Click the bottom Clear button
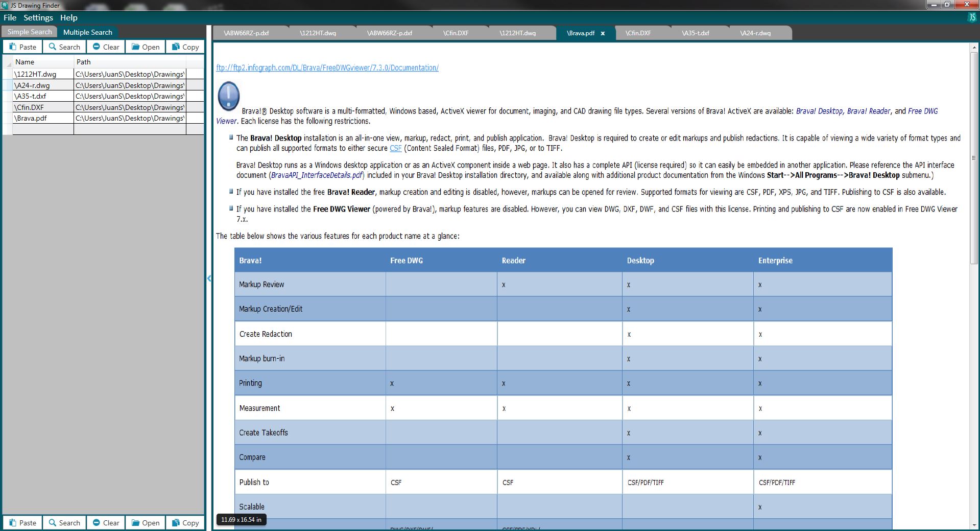The width and height of the screenshot is (980, 531). click(x=106, y=523)
